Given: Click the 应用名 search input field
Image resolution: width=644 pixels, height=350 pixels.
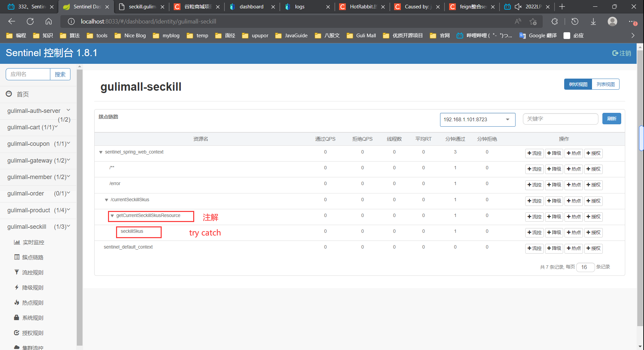Looking at the screenshot, I should (28, 74).
